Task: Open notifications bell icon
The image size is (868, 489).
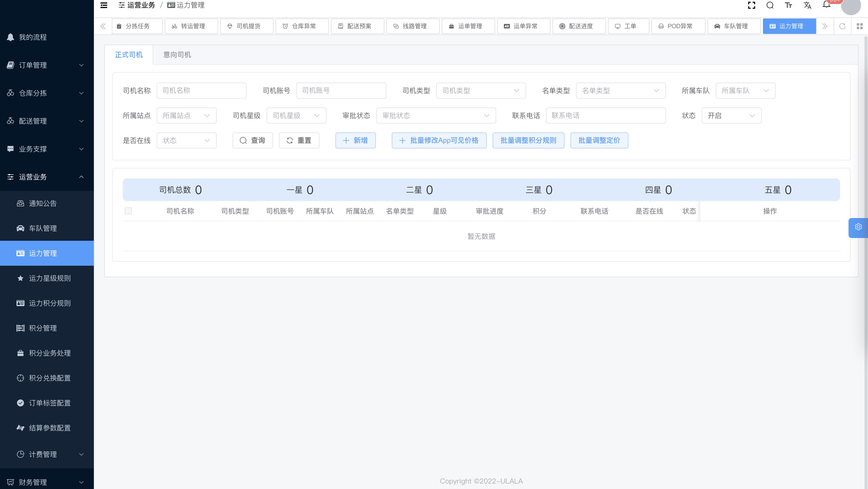Action: 826,5
